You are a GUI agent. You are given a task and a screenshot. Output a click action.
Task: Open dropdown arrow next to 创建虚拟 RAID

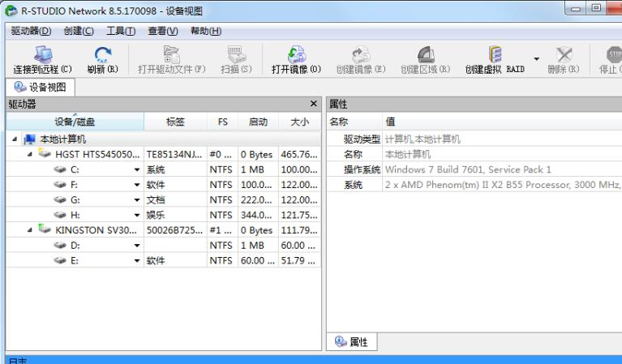[x=536, y=59]
